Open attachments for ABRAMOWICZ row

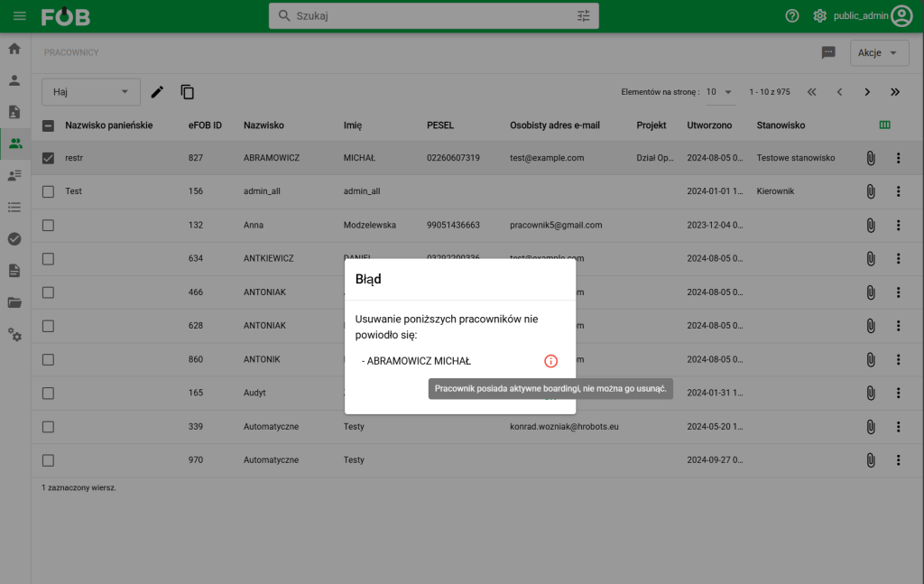tap(871, 158)
